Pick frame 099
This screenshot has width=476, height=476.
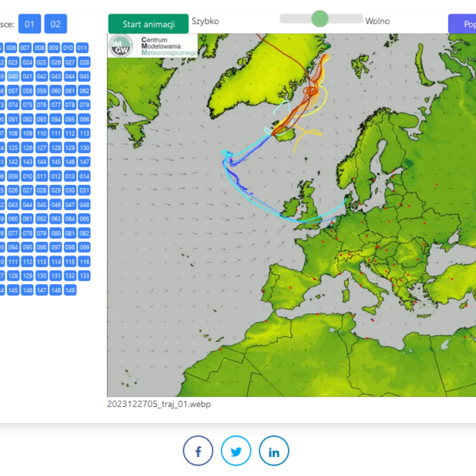84,248
